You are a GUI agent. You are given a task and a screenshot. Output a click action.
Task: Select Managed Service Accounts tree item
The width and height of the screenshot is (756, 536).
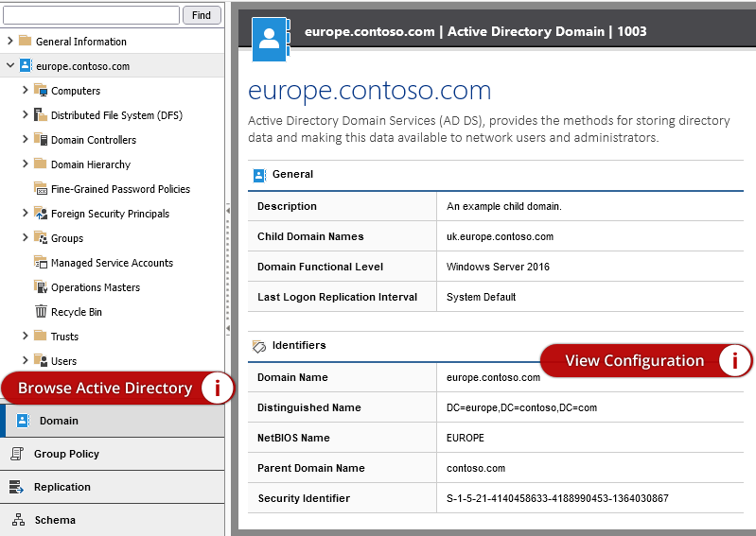pyautogui.click(x=112, y=263)
